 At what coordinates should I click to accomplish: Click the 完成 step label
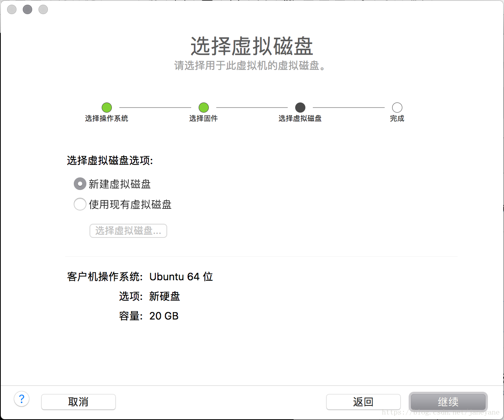pyautogui.click(x=397, y=119)
